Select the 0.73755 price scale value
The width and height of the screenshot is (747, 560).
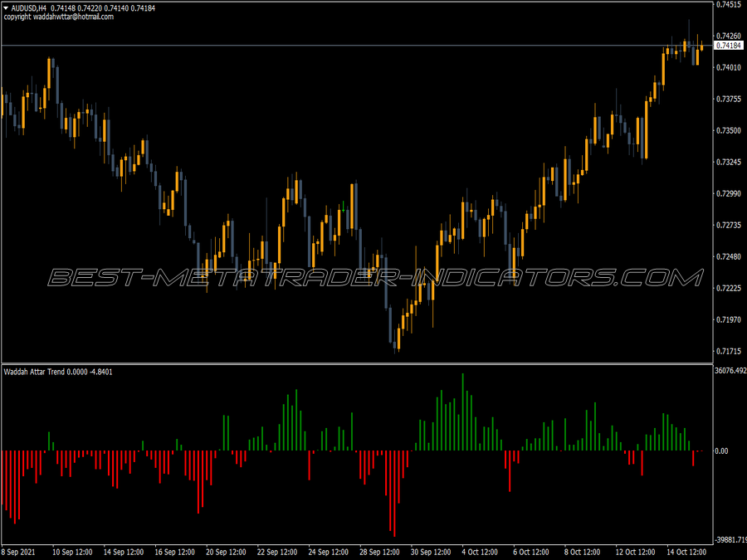[x=729, y=99]
